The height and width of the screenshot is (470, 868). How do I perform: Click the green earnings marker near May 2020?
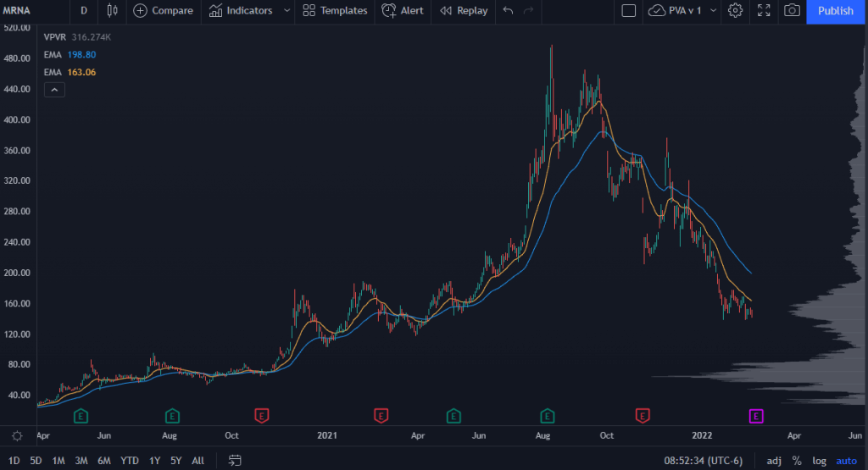[81, 416]
